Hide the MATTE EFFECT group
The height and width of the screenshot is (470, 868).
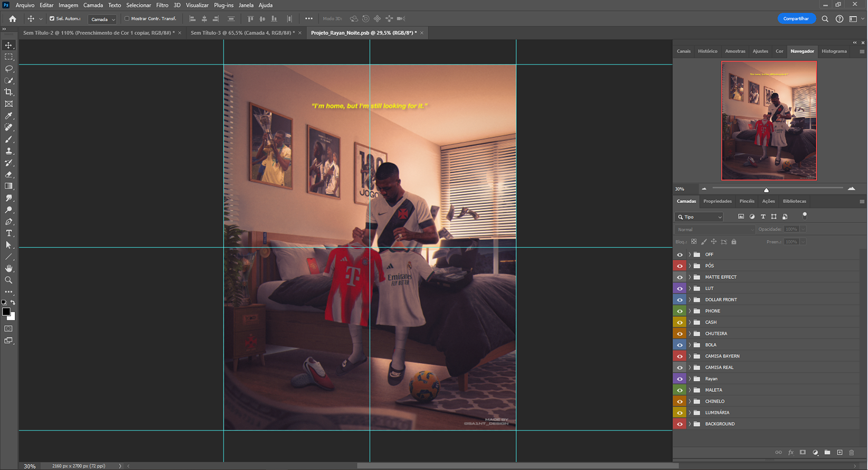click(679, 277)
